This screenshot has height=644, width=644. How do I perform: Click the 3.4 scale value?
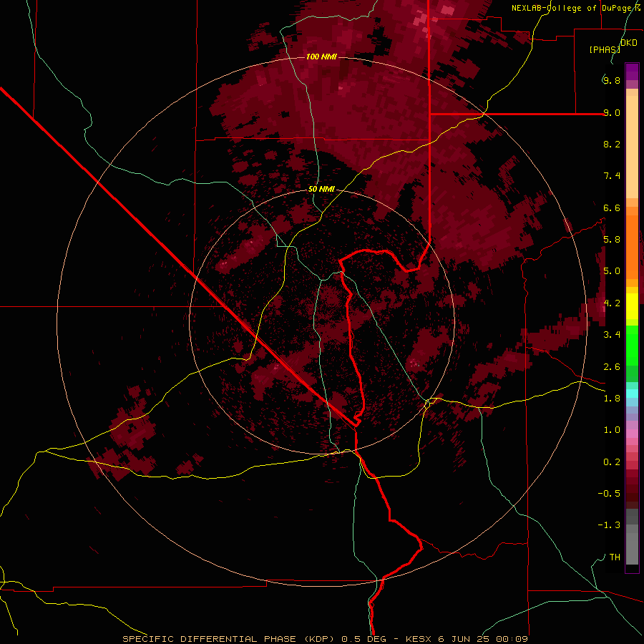point(612,335)
